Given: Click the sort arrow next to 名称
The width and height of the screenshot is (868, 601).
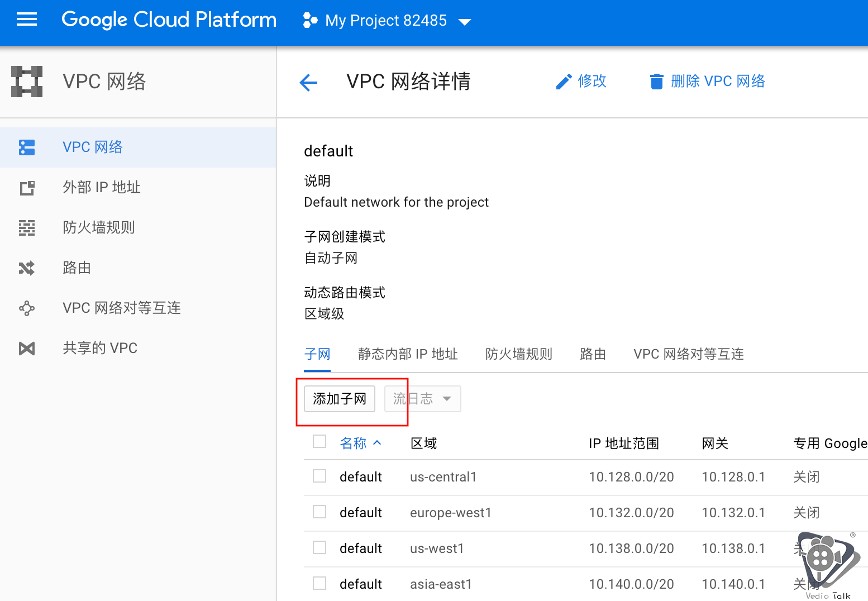Looking at the screenshot, I should click(x=377, y=443).
